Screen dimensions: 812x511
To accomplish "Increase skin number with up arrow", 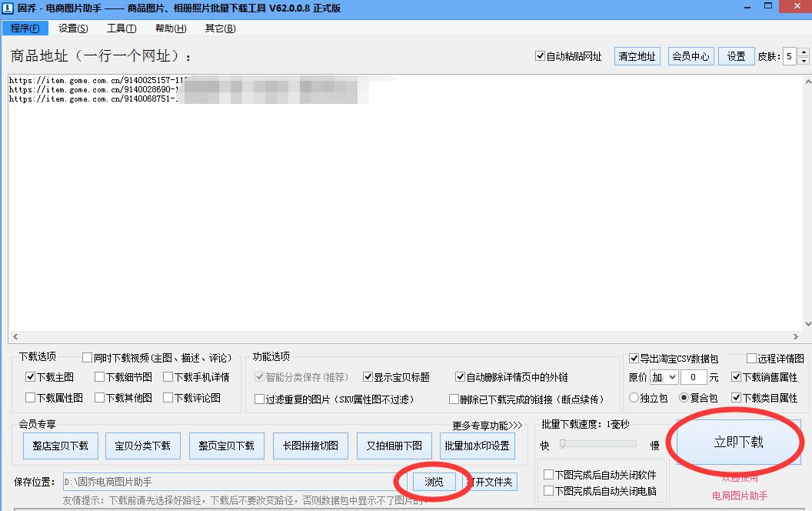I will click(804, 52).
